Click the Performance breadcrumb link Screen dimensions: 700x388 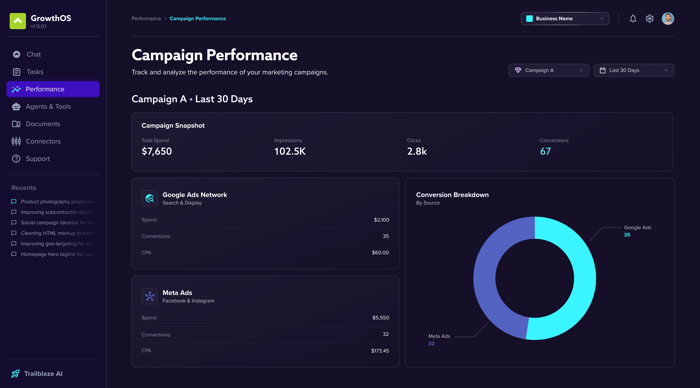[x=146, y=19]
